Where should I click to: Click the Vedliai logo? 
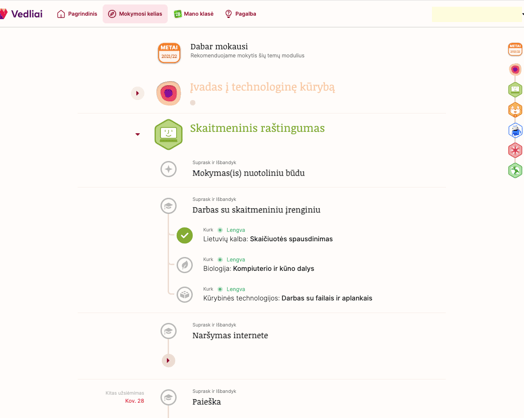point(21,14)
